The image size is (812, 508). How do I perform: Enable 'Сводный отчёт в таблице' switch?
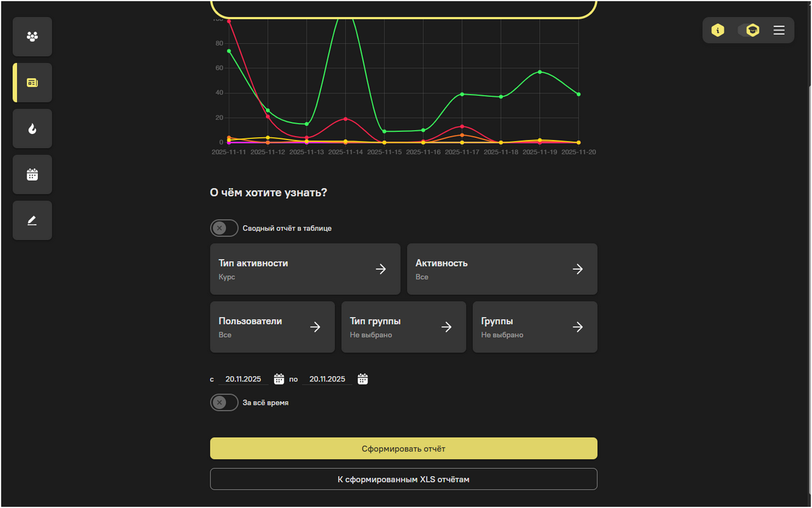click(x=224, y=228)
